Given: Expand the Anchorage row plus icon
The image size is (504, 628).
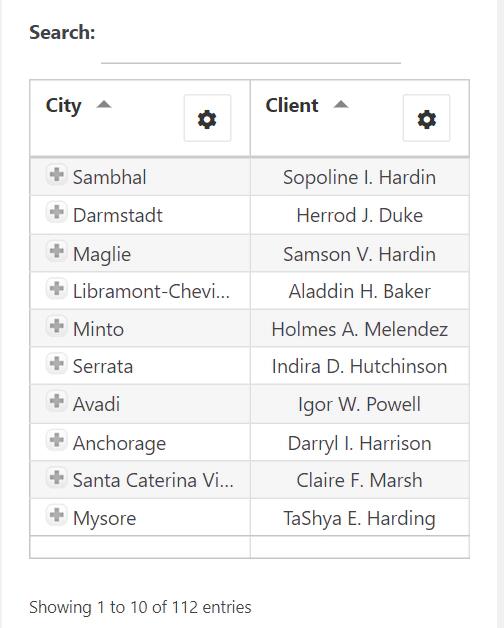Looking at the screenshot, I should 56,440.
